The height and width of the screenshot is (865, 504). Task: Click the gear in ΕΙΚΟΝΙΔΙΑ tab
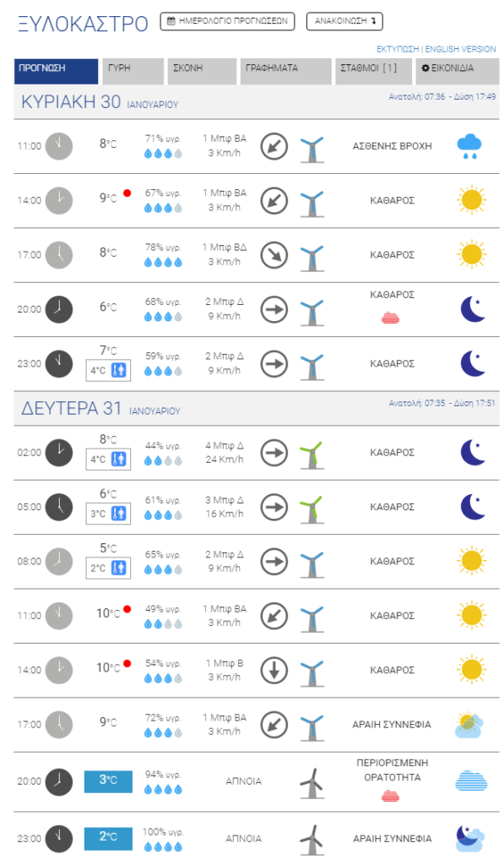click(x=425, y=68)
